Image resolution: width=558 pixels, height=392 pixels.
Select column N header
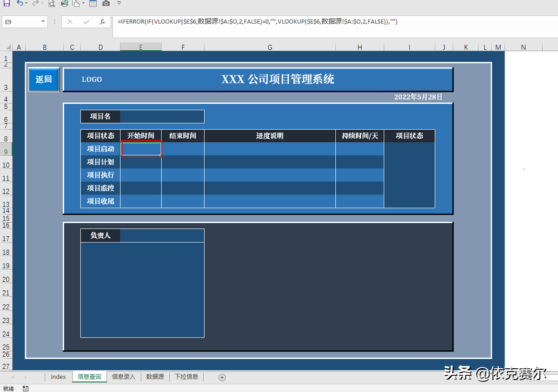(524, 47)
